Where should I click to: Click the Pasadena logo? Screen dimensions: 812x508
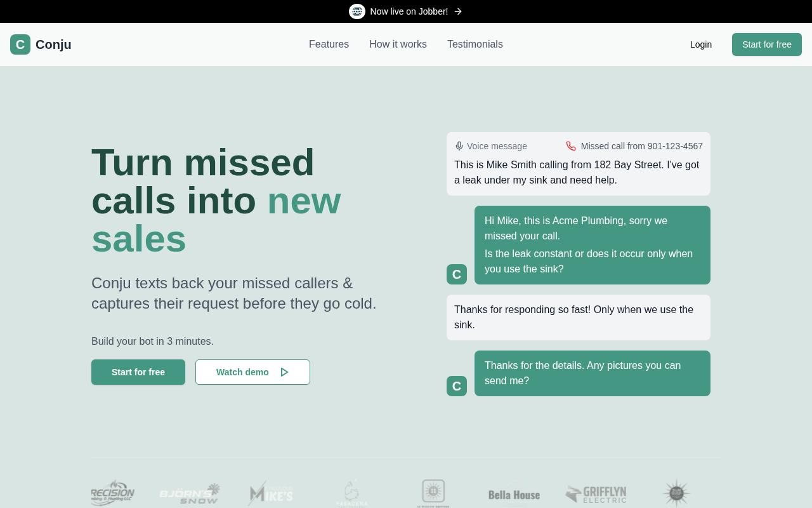(352, 493)
